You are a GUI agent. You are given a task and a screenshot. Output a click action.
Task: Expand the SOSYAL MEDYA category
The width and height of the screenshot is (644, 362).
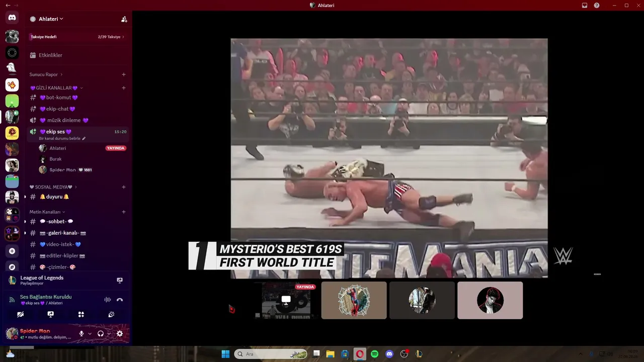(x=53, y=187)
